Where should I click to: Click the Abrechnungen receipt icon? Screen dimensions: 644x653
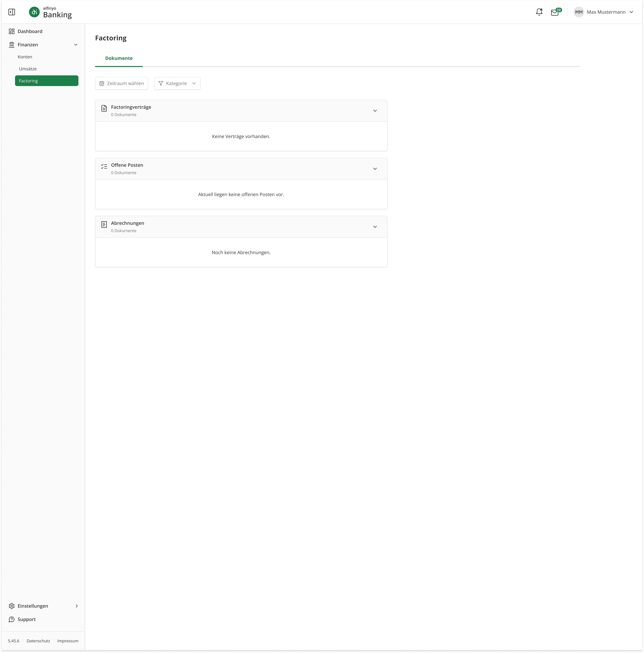point(104,224)
